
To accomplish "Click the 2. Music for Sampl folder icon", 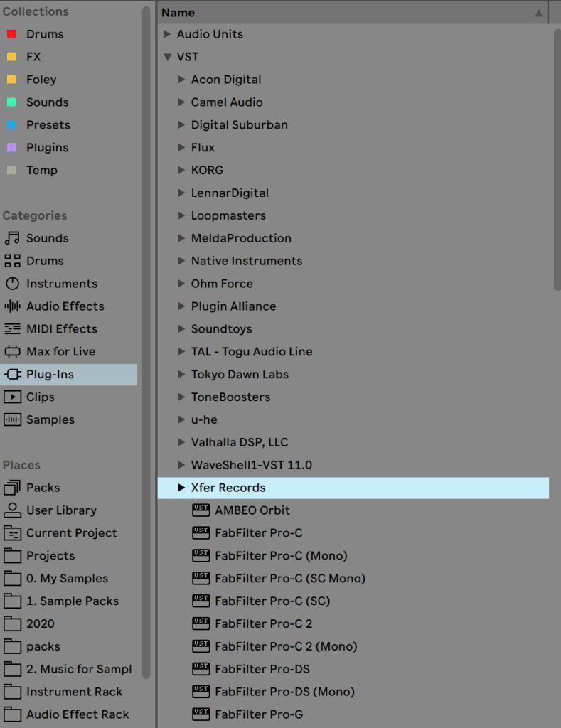I will [x=12, y=669].
